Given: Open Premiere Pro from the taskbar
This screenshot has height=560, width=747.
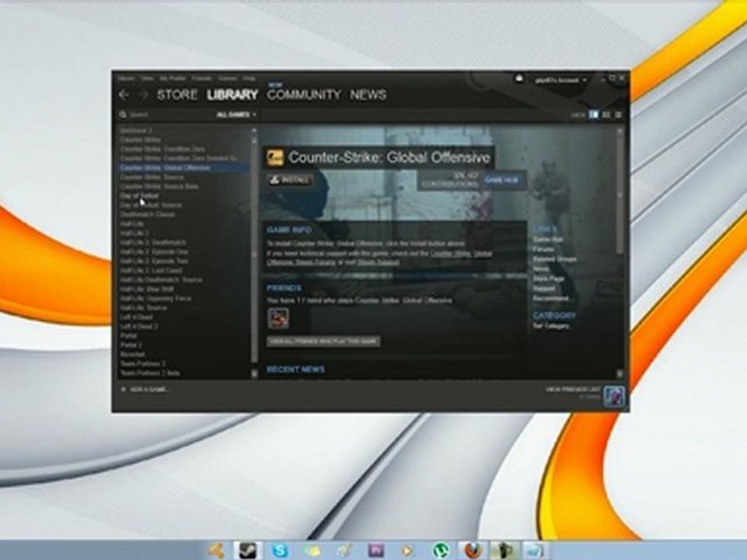Looking at the screenshot, I should point(377,551).
